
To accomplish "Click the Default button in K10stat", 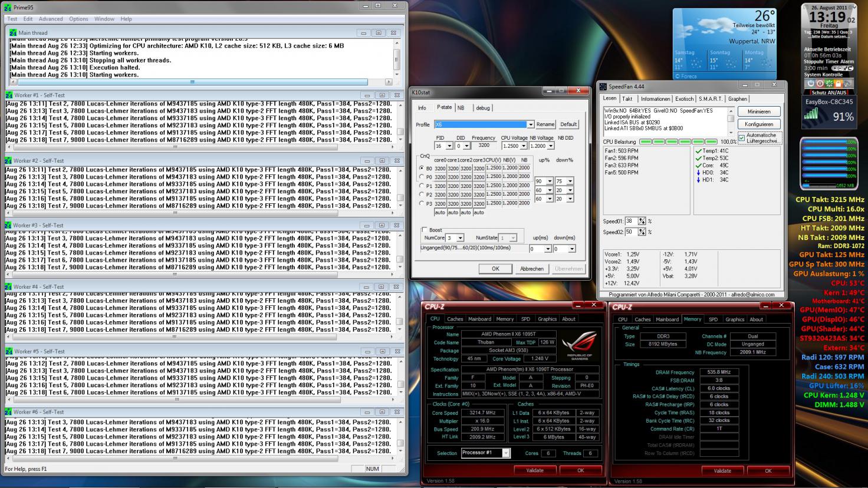I will [568, 124].
